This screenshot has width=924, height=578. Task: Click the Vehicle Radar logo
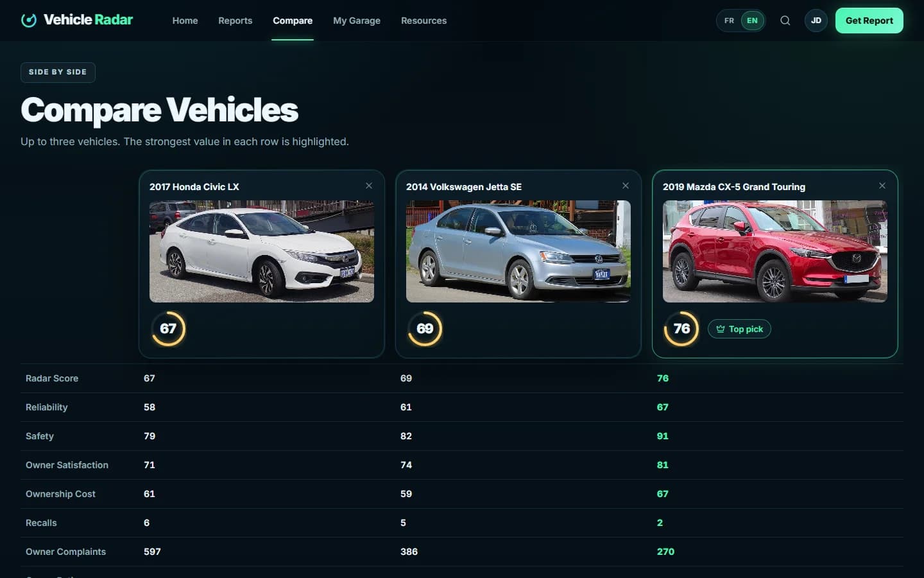coord(77,20)
